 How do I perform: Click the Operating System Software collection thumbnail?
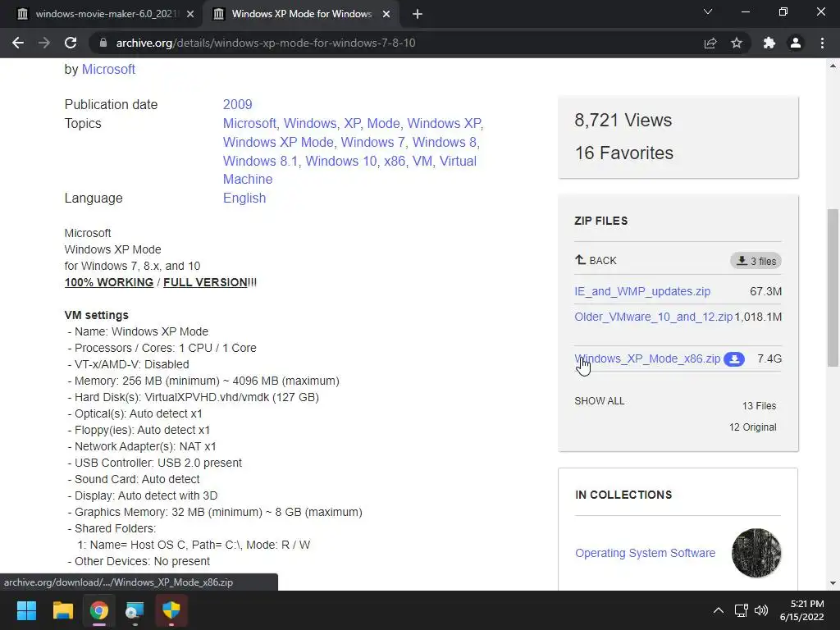(x=756, y=553)
